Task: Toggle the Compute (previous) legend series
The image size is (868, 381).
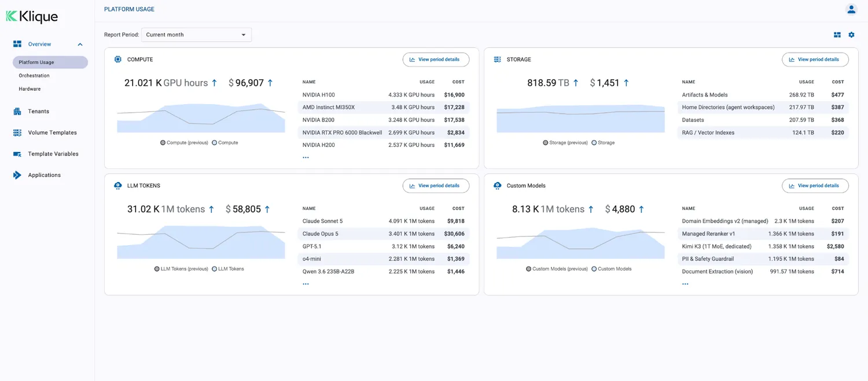Action: click(184, 142)
